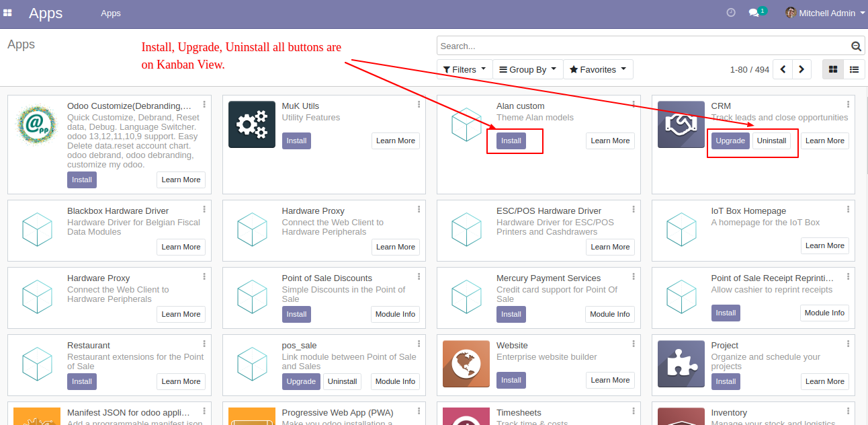Uninstall the pos_sale module

pyautogui.click(x=342, y=381)
